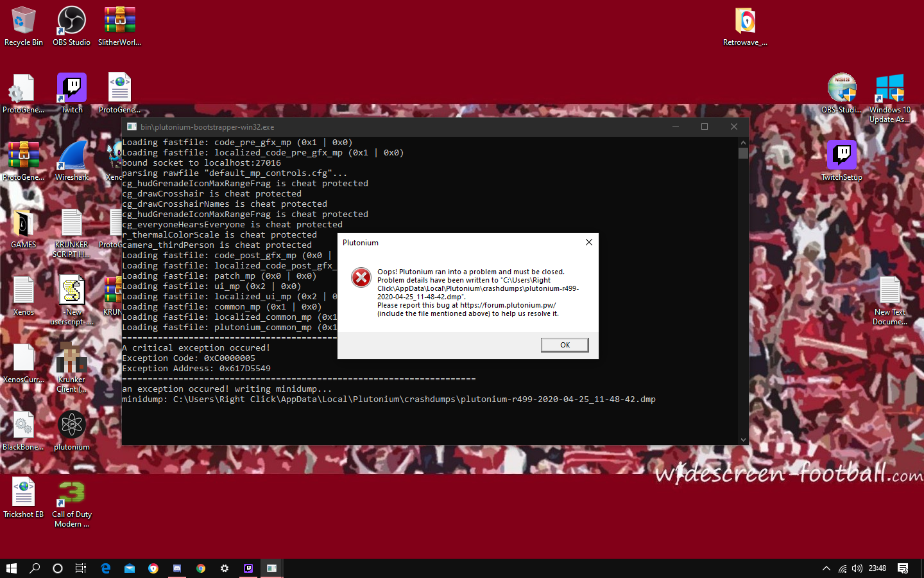The width and height of the screenshot is (924, 578).
Task: Select the plutonium desktop shortcut
Action: click(x=72, y=431)
